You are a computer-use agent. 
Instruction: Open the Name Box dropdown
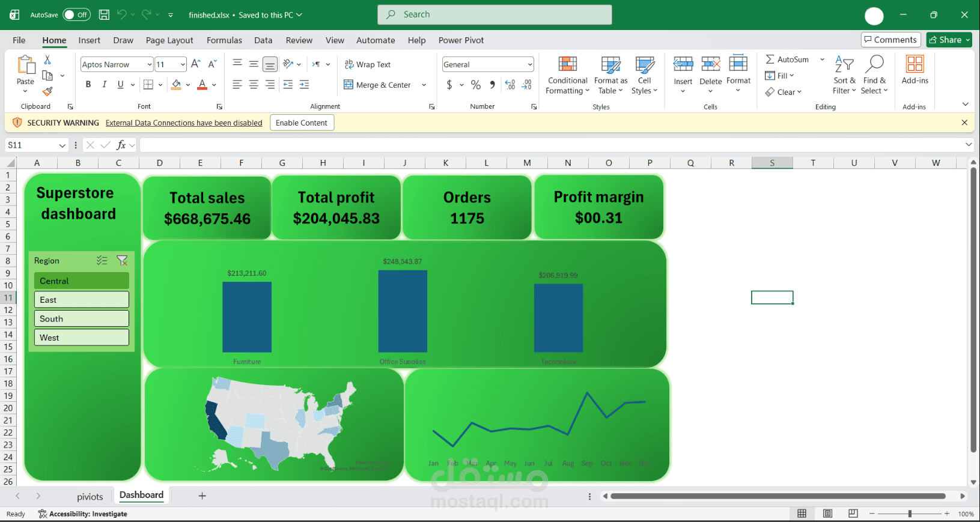pyautogui.click(x=62, y=145)
